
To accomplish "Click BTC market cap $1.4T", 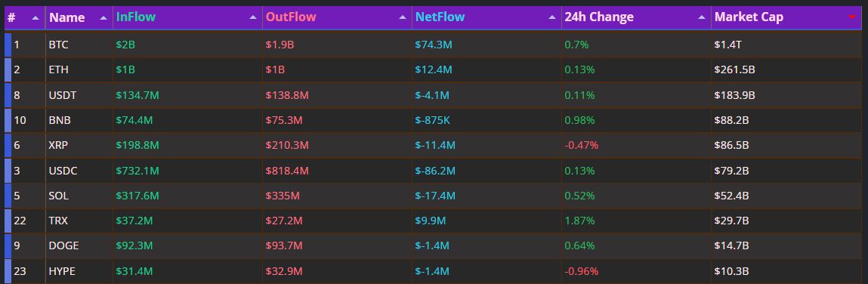I will tap(728, 45).
